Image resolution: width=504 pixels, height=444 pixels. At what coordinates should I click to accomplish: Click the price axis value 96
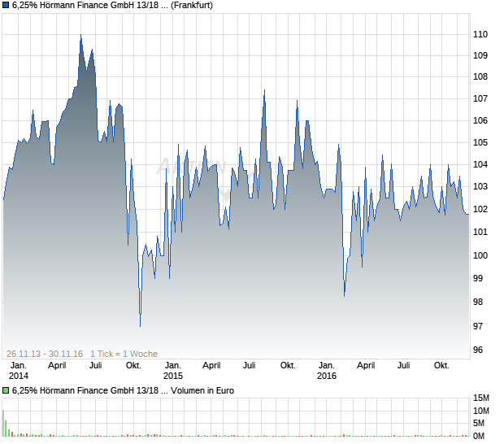(478, 350)
